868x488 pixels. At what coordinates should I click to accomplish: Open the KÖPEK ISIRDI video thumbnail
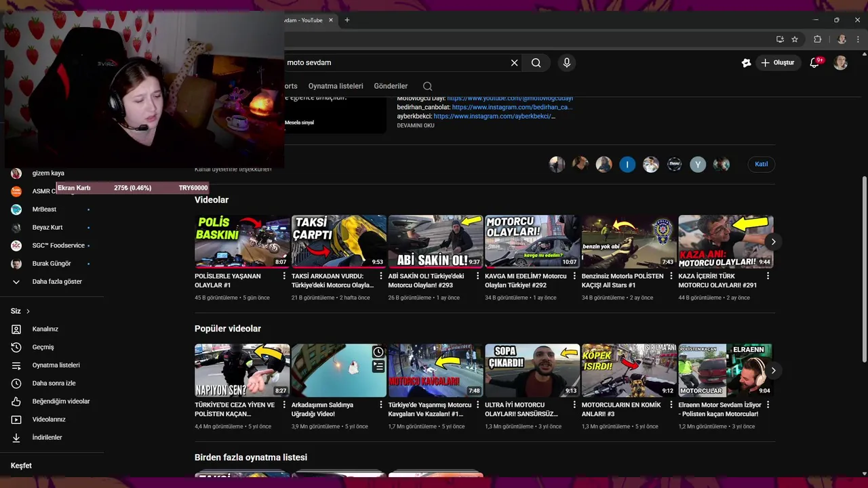pyautogui.click(x=629, y=370)
